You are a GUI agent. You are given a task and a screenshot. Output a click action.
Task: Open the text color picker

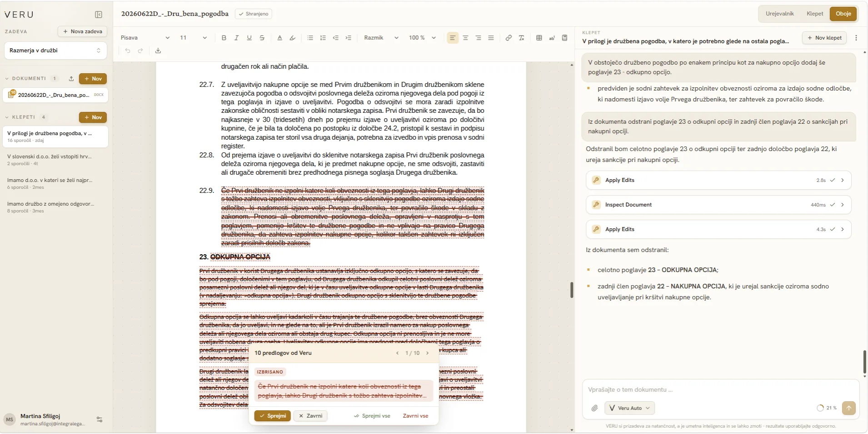(279, 38)
